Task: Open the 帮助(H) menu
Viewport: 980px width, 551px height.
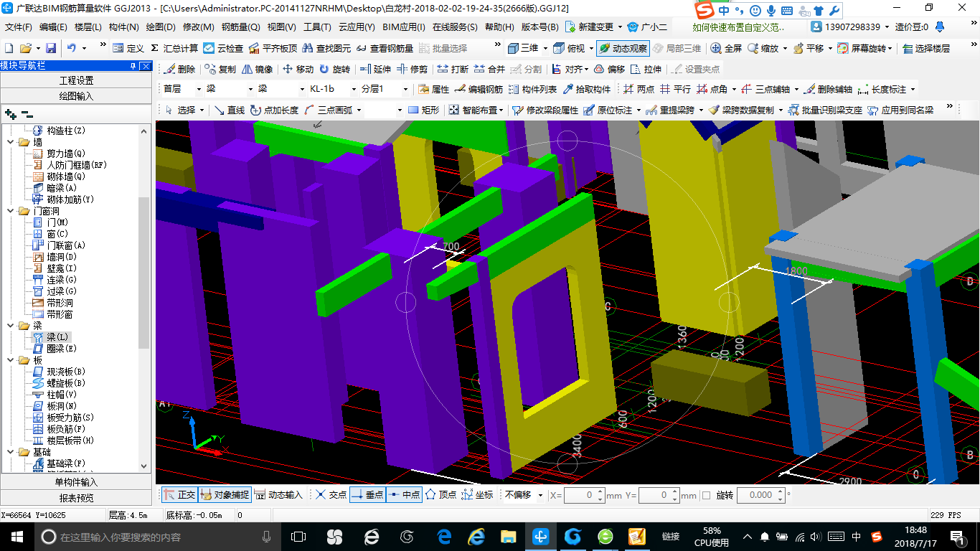Action: point(499,27)
